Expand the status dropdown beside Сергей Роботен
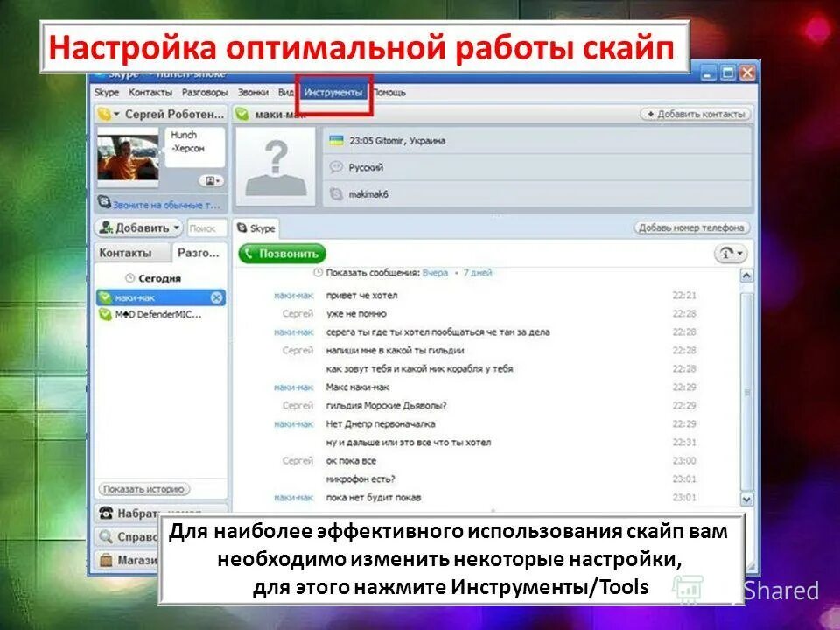840x630 pixels. coord(116,114)
